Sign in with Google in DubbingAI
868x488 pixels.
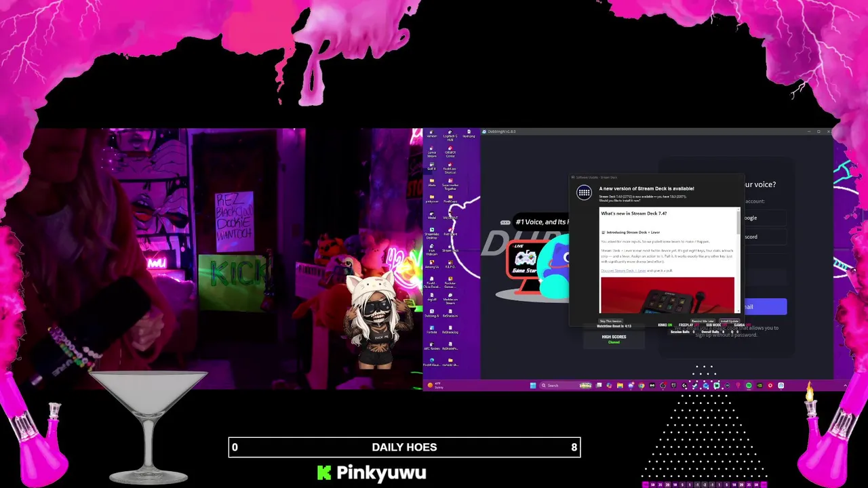pos(765,218)
